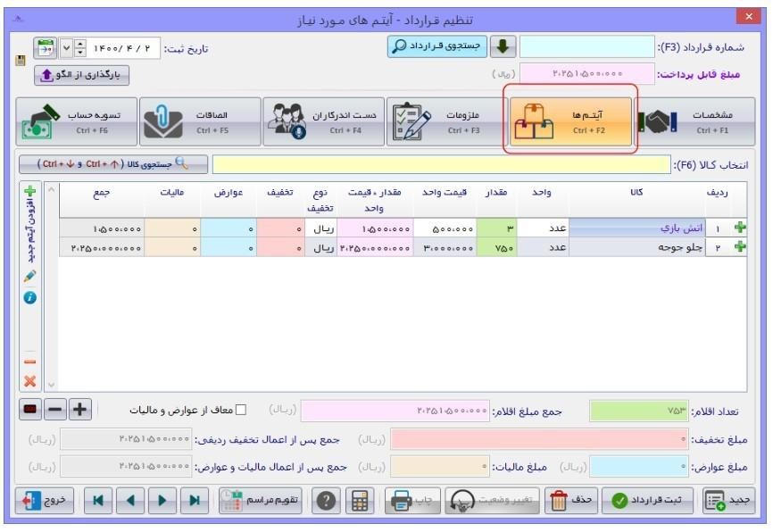
Task: Click the blue info icon in side strip
Action: click(x=30, y=298)
